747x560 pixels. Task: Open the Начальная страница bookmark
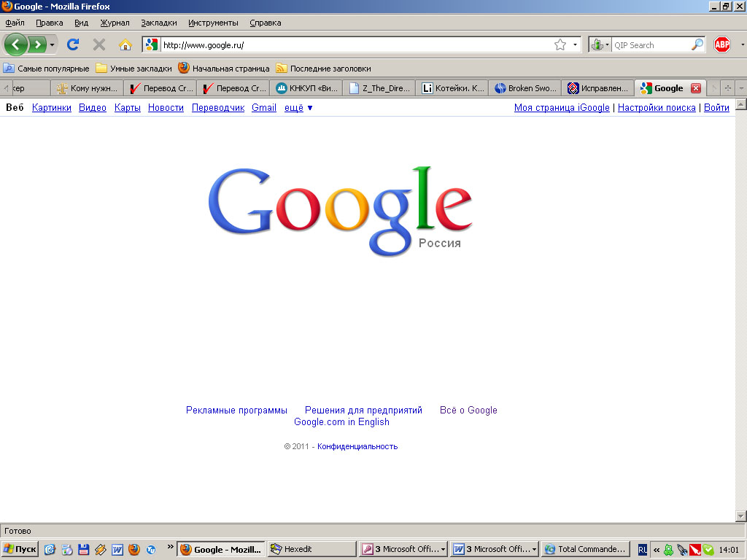[224, 68]
